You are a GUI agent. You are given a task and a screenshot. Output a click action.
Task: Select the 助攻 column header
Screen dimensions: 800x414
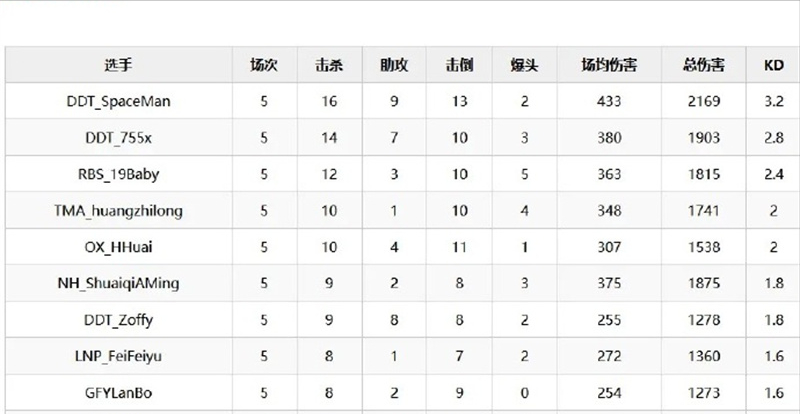(x=394, y=65)
